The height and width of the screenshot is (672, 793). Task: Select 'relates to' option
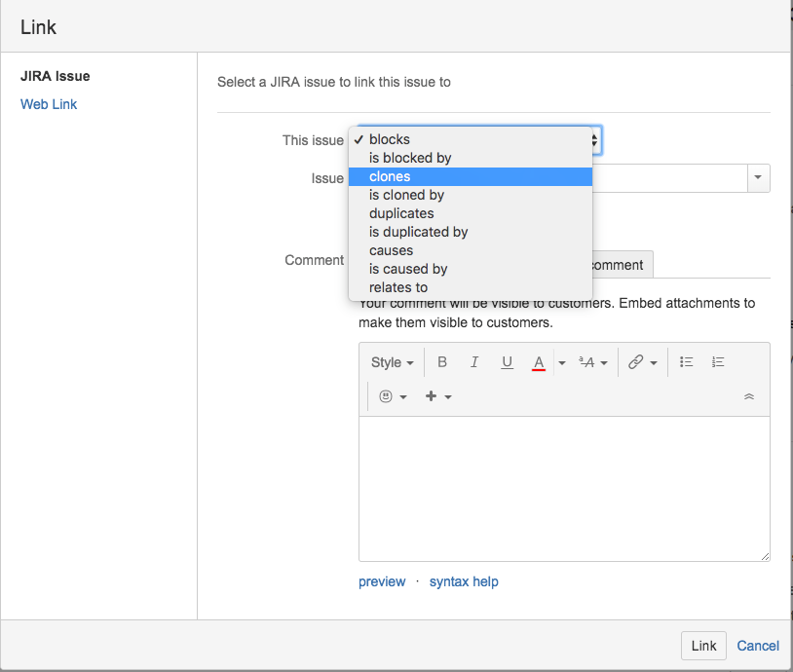(x=398, y=287)
